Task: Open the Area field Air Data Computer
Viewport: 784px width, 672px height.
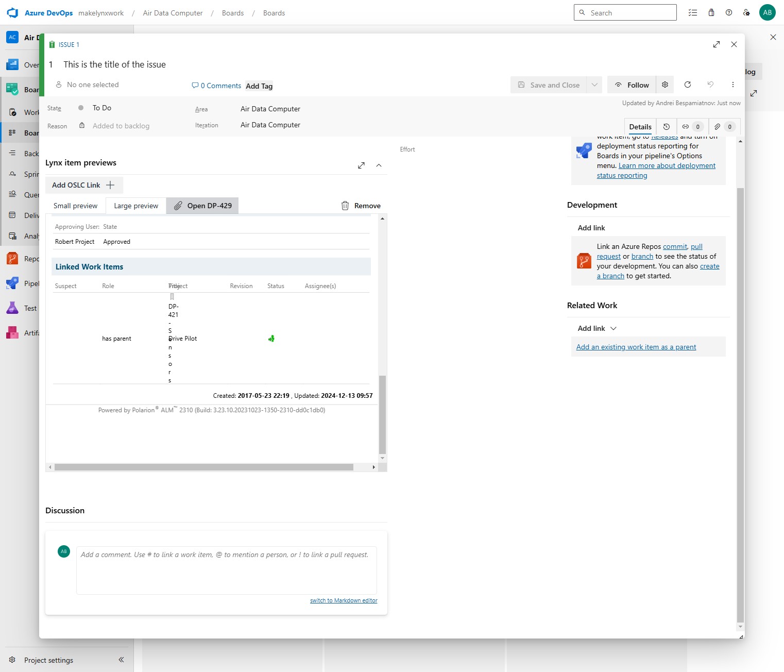Action: coord(270,109)
